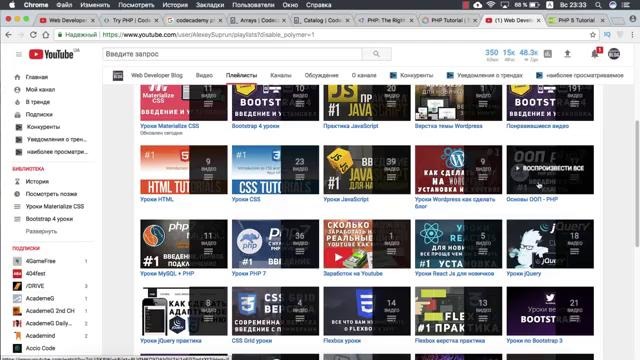Open the 4GameFree subscription channel
The image size is (640, 360).
(x=40, y=261)
